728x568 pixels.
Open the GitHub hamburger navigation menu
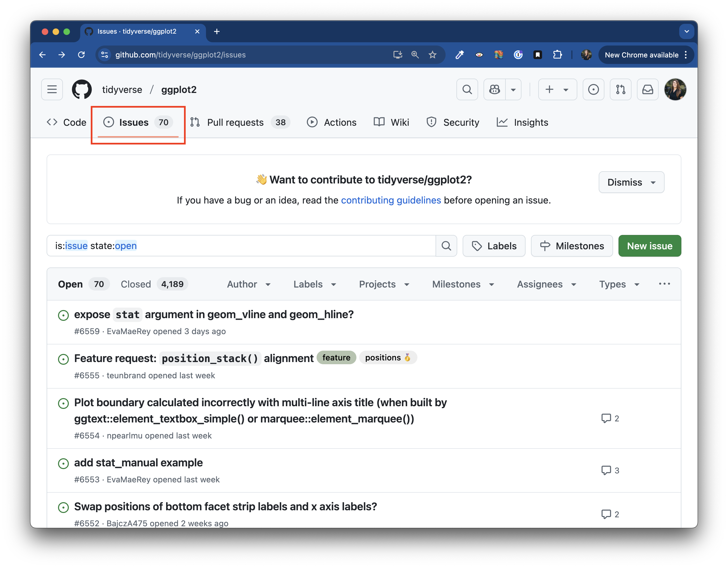52,89
